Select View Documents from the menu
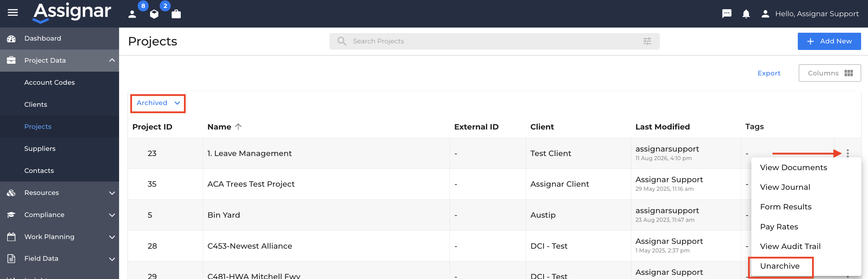 (x=793, y=168)
